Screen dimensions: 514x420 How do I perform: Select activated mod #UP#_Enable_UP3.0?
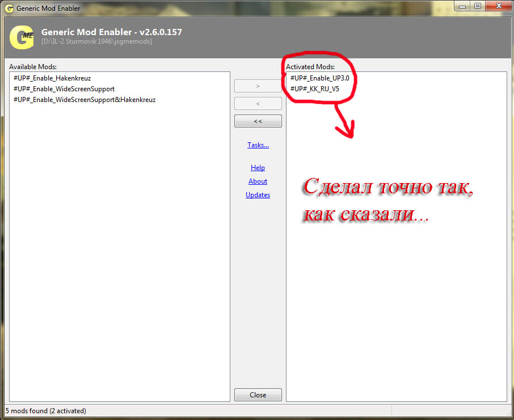pos(319,78)
